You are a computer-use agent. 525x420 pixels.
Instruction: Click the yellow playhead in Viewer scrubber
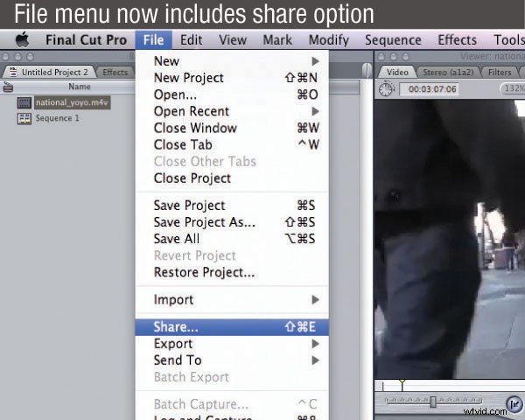[402, 385]
